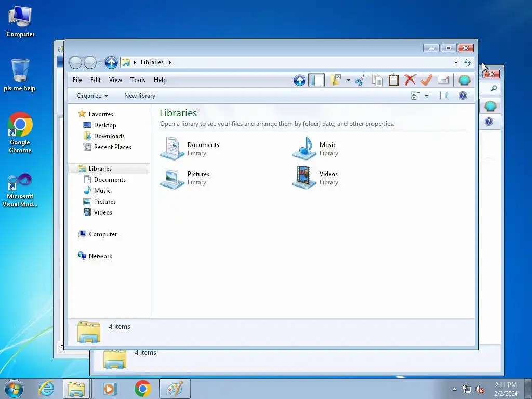Click the Copy pages icon
The image size is (532, 399).
pyautogui.click(x=377, y=81)
